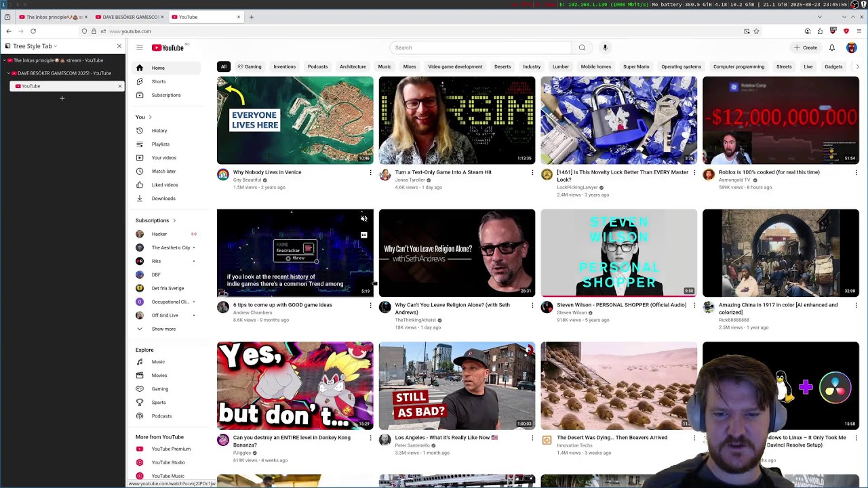Open options menu for Why Nobody Lives in Venice
Image resolution: width=868 pixels, height=488 pixels.
tap(370, 173)
